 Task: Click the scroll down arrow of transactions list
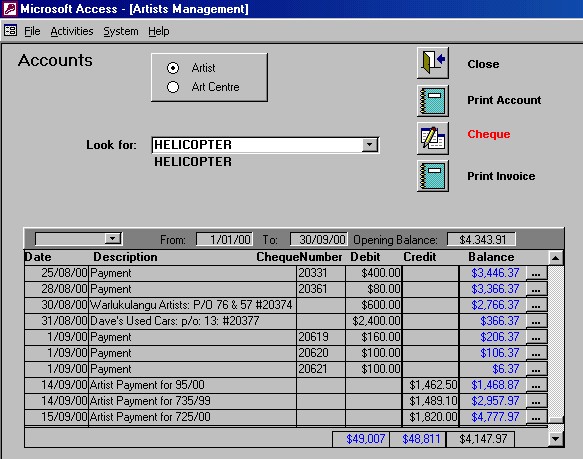555,439
